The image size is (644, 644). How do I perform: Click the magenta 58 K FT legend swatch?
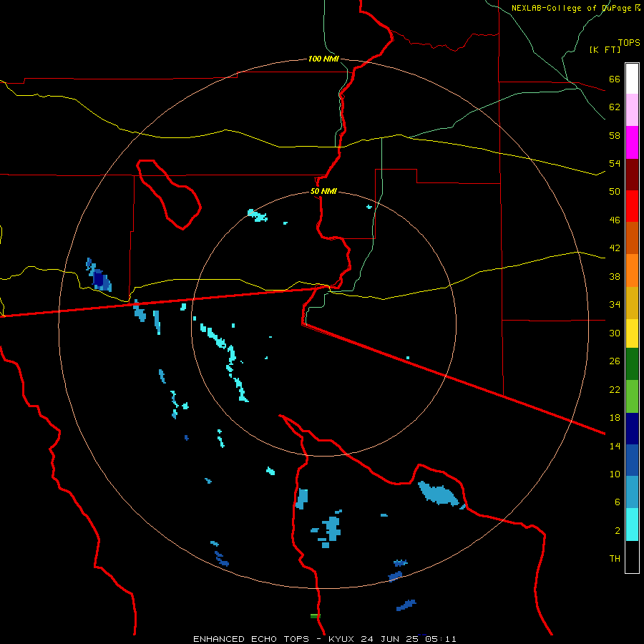click(632, 142)
